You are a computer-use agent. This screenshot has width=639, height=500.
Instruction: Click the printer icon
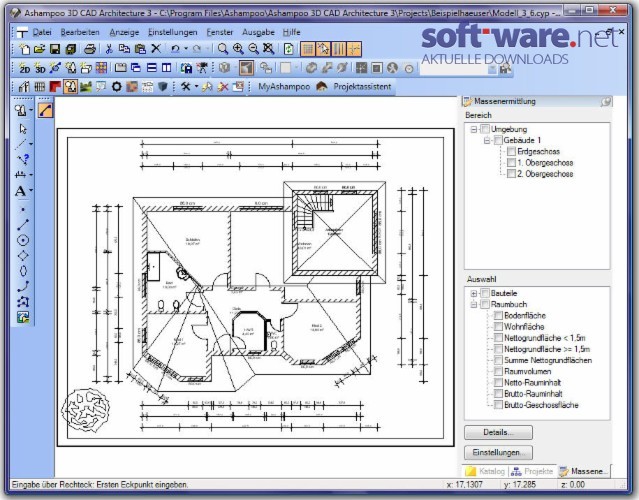90,49
